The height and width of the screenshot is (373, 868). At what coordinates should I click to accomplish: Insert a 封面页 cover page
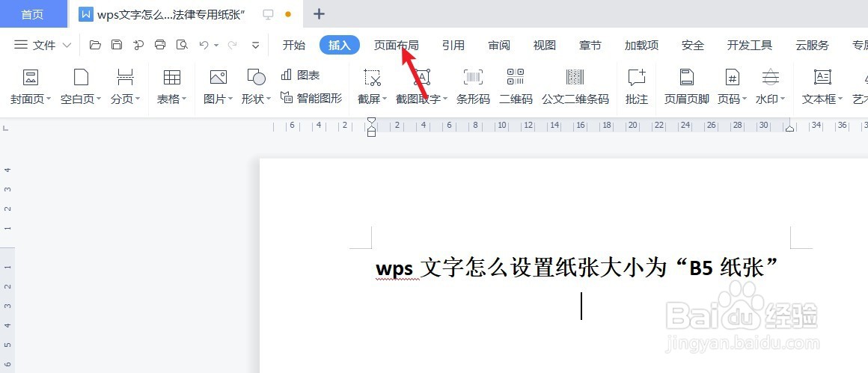[31, 77]
